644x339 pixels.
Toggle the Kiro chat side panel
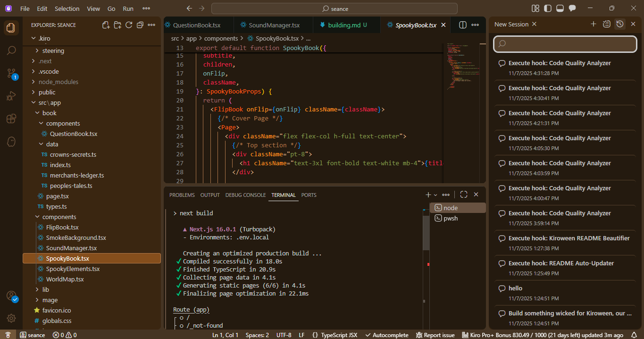tap(572, 8)
